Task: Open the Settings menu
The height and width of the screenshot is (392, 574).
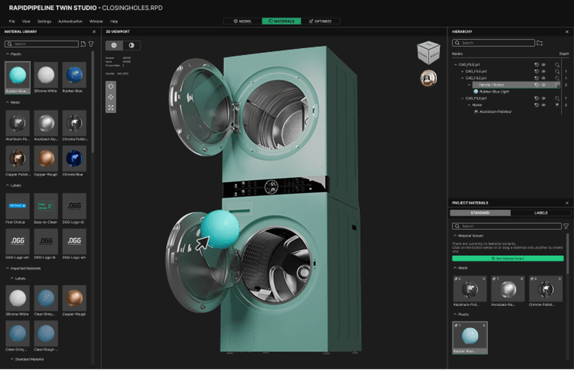Action: pyautogui.click(x=44, y=21)
